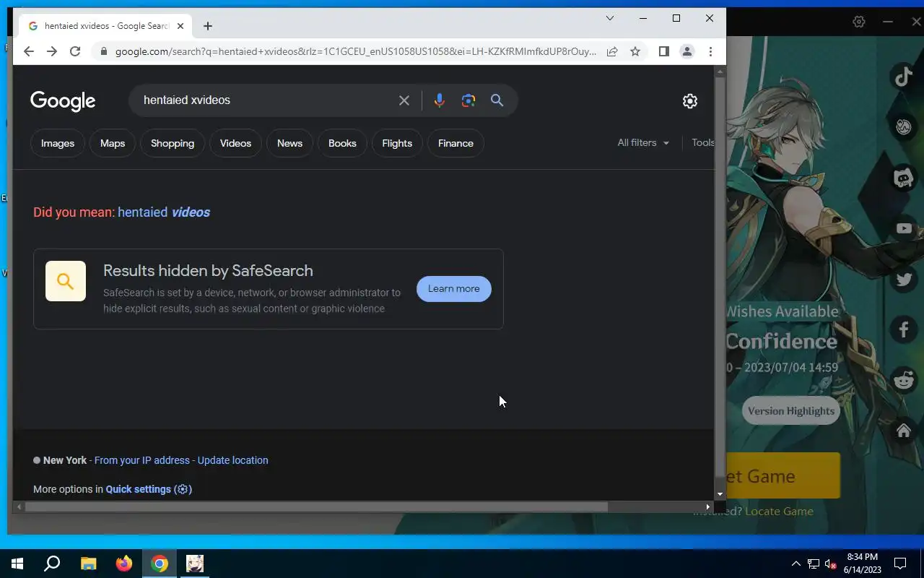
Task: View site information padlock icon
Action: point(103,51)
